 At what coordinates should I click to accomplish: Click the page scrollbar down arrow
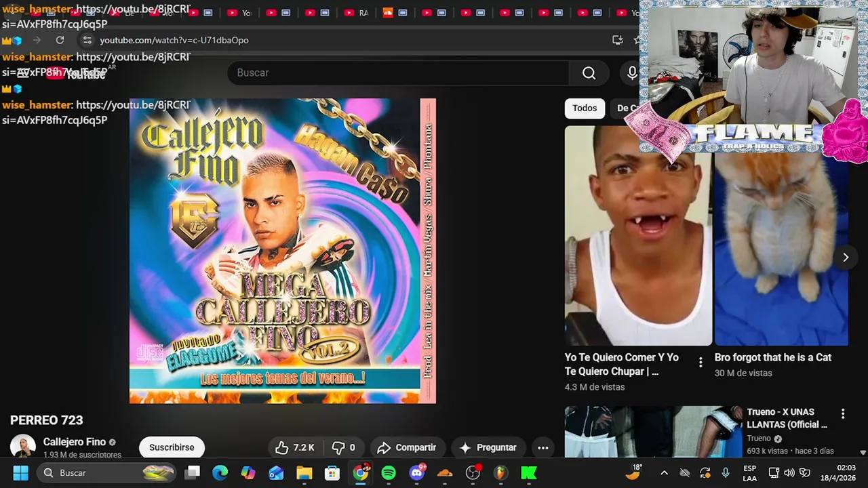(x=863, y=452)
